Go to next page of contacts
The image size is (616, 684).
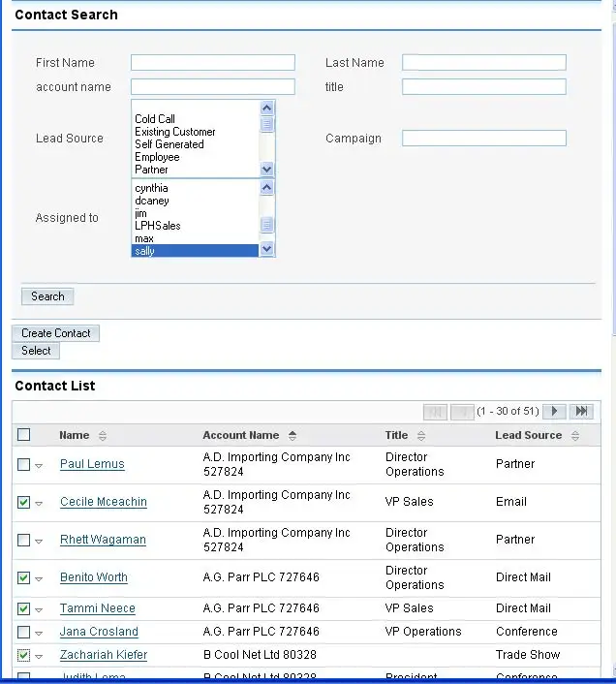555,411
